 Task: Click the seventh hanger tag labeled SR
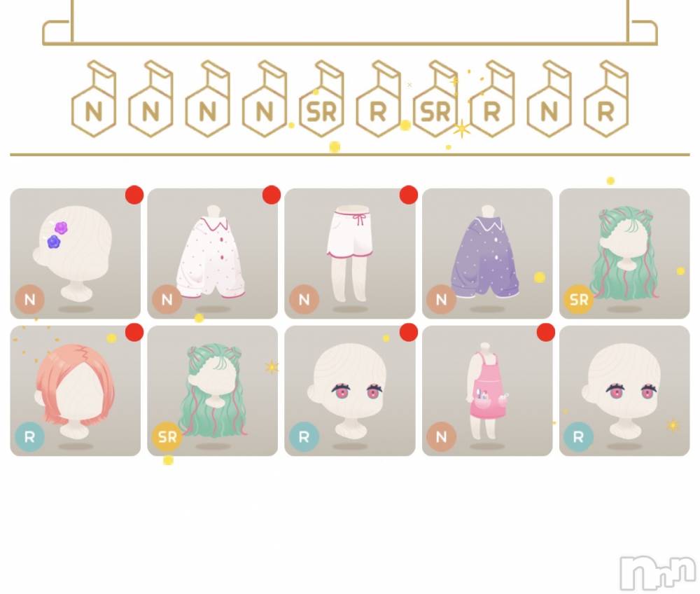[435, 99]
